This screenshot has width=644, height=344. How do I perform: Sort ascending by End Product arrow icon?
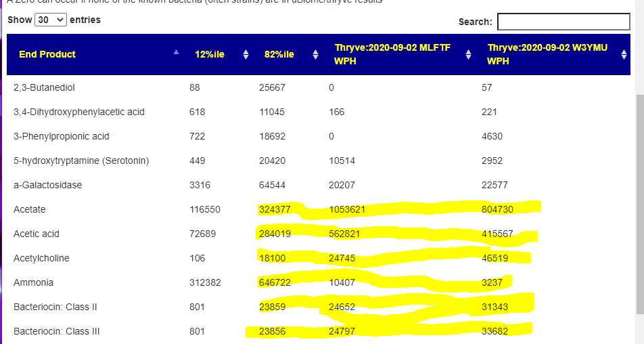177,52
